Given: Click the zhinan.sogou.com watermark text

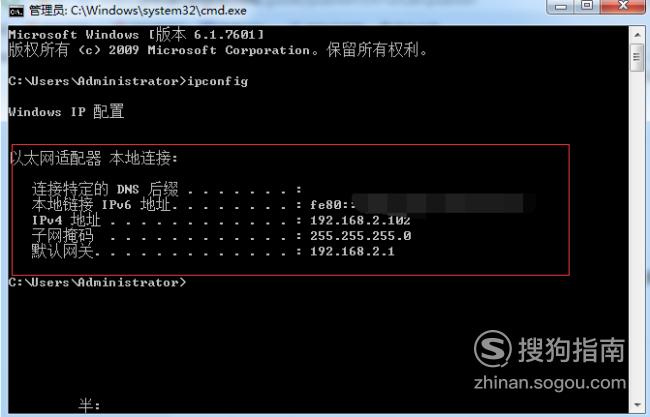Looking at the screenshot, I should point(550,382).
